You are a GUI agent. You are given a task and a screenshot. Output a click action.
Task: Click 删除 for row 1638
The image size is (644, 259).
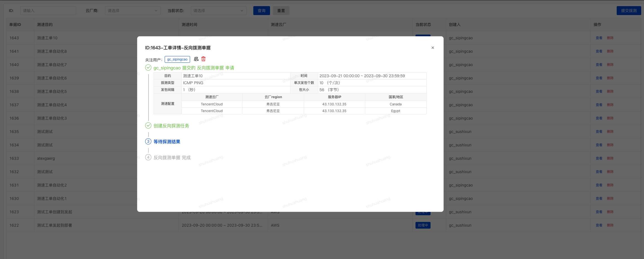[x=610, y=91]
